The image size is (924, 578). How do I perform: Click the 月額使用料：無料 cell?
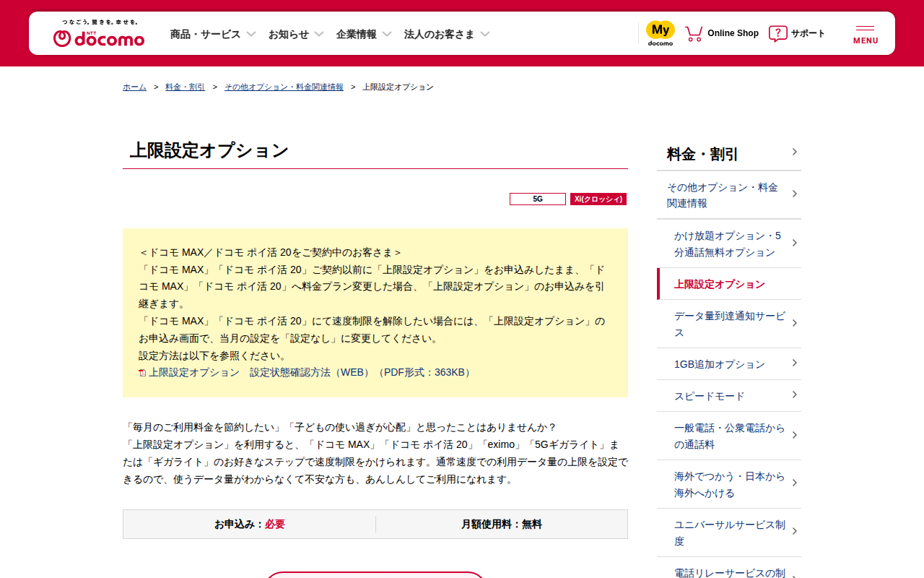502,525
